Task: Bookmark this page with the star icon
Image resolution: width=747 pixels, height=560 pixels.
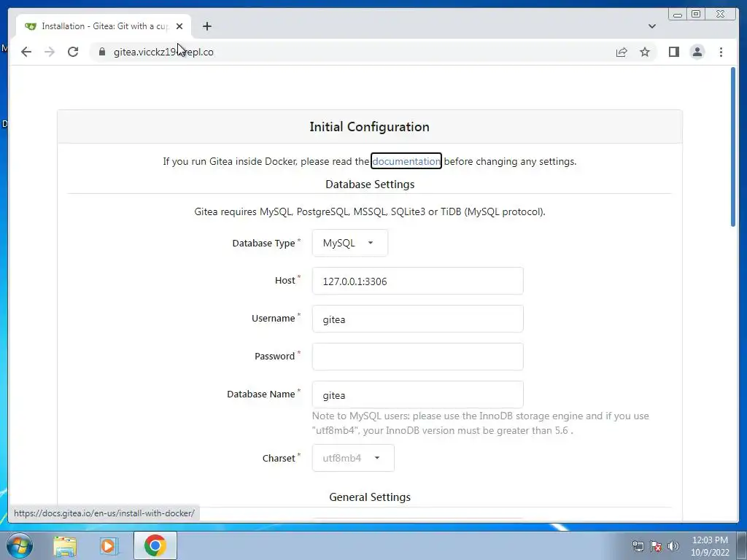Action: tap(645, 52)
